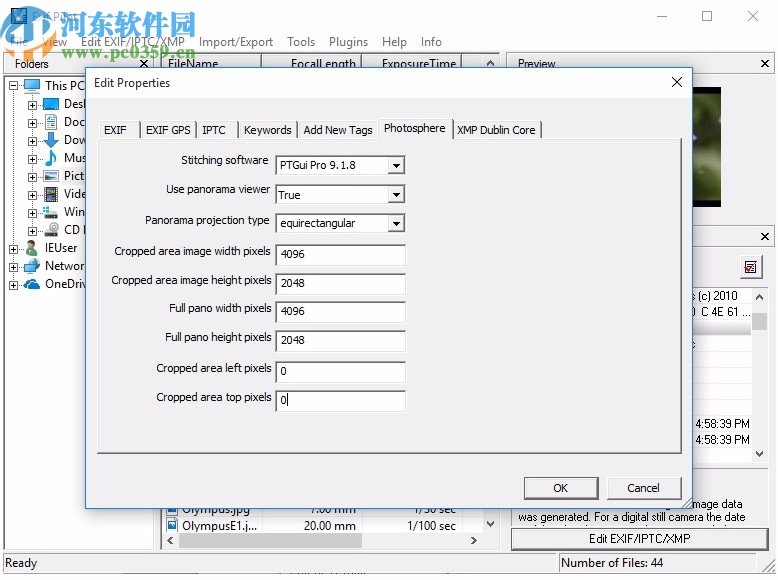Expand the Documents folder node
The image size is (778, 580).
(x=32, y=123)
